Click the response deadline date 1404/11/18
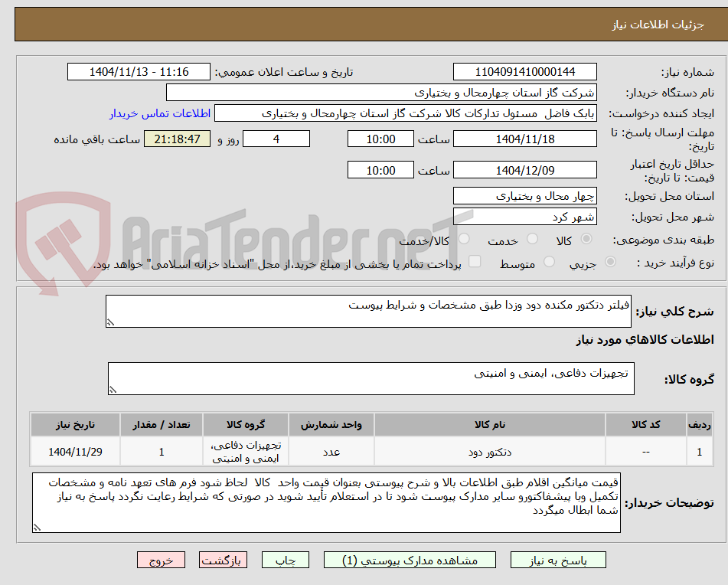The height and width of the screenshot is (585, 728). coord(524,139)
